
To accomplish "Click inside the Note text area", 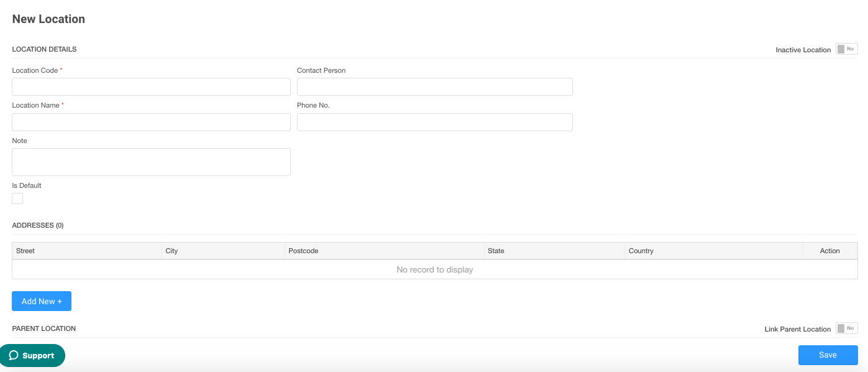I will tap(151, 162).
